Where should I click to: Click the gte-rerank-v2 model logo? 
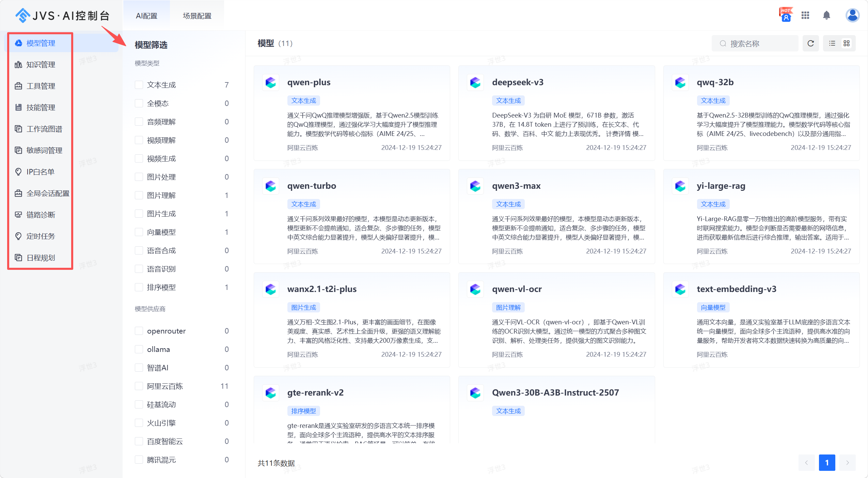pos(271,393)
